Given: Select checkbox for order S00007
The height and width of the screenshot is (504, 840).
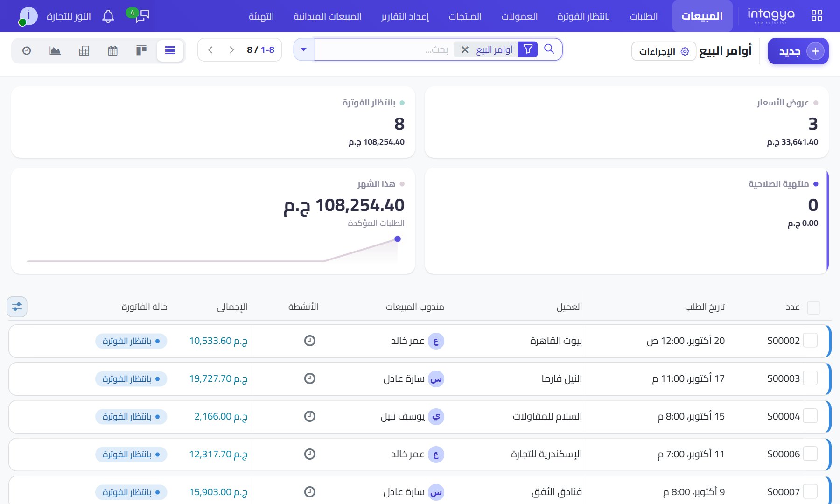Looking at the screenshot, I should tap(811, 492).
